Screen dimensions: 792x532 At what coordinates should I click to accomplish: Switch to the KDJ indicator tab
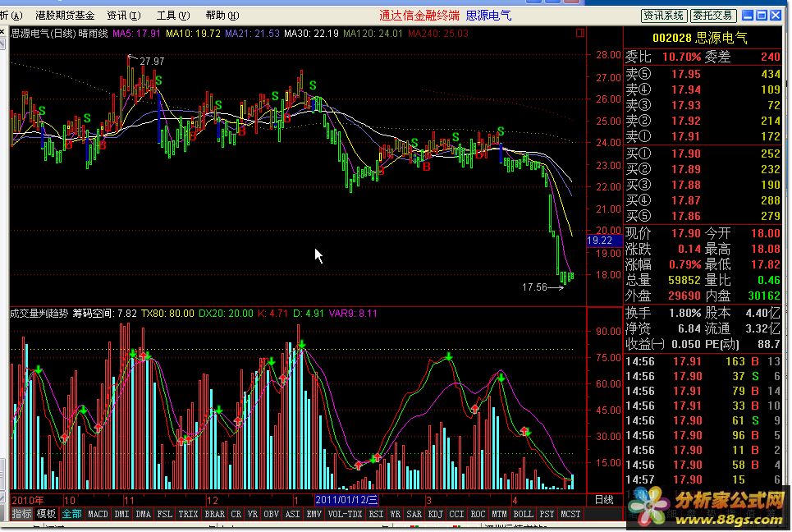click(x=436, y=514)
